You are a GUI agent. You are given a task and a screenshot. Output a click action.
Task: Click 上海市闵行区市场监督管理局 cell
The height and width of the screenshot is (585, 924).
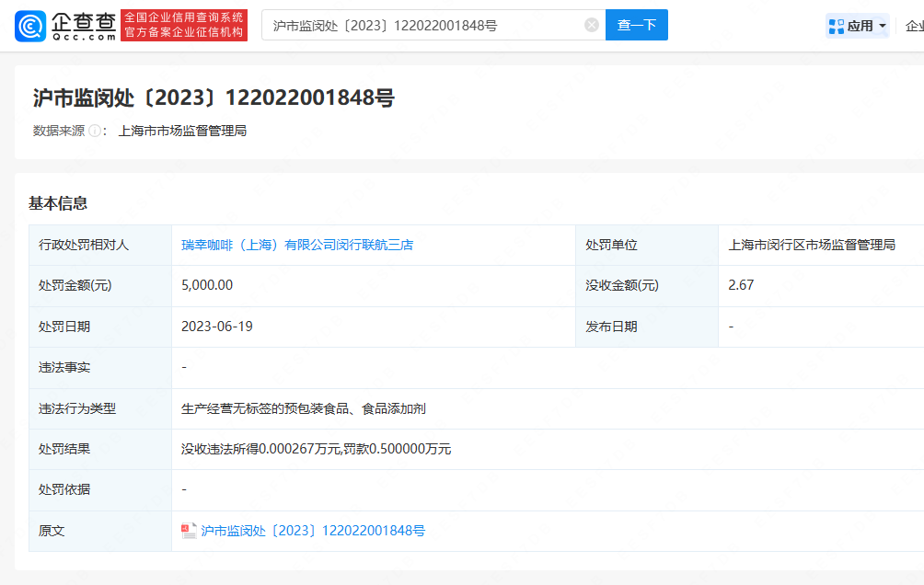click(812, 245)
